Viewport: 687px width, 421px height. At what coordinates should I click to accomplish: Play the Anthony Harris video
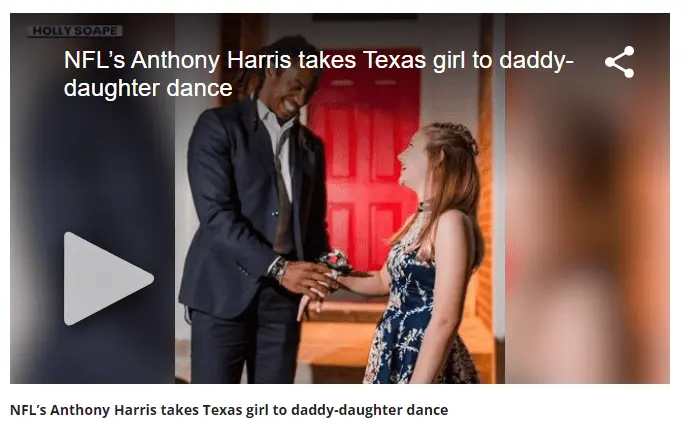click(108, 279)
